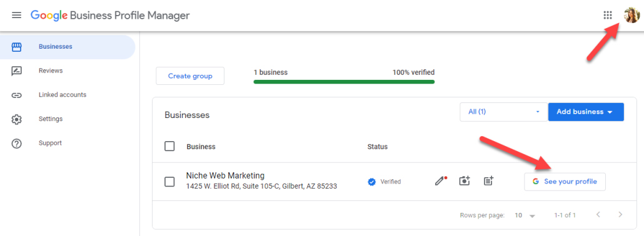Click the Businesses storefront icon

[16, 47]
